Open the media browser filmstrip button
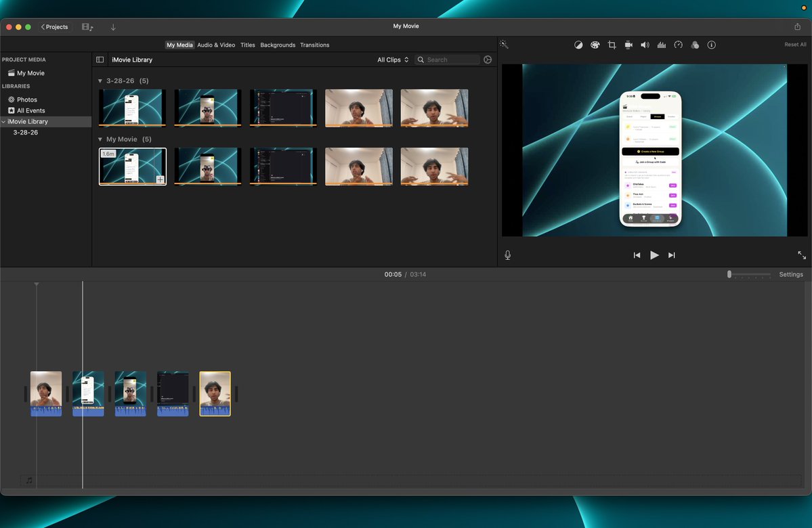812x528 pixels. (87, 27)
